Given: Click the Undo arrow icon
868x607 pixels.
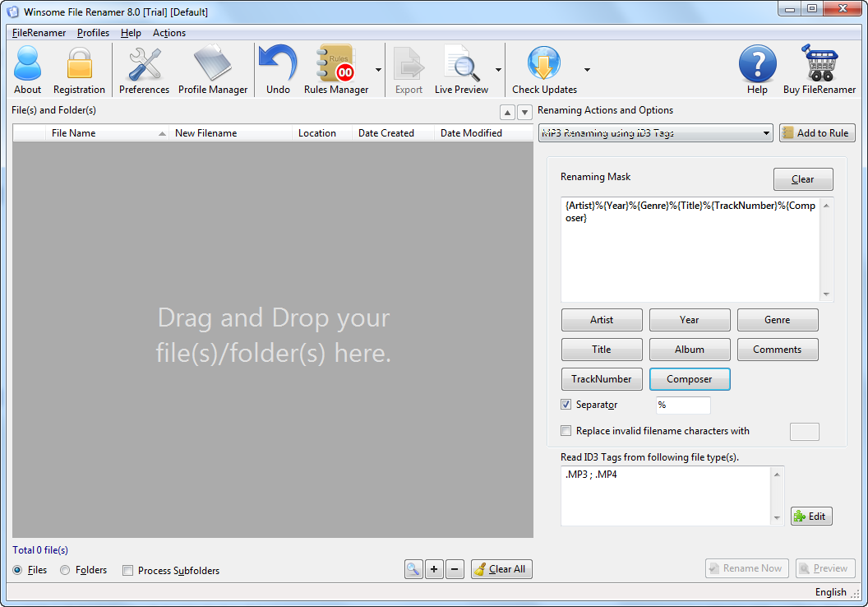Looking at the screenshot, I should (x=278, y=70).
